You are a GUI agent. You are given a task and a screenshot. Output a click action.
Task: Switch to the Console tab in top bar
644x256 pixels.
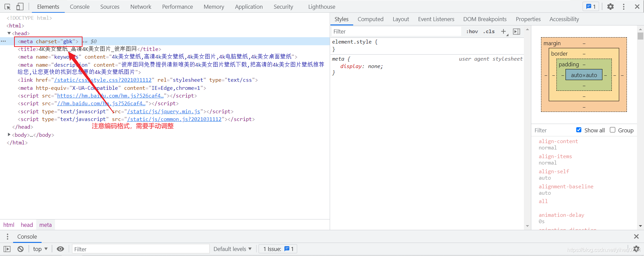[79, 7]
